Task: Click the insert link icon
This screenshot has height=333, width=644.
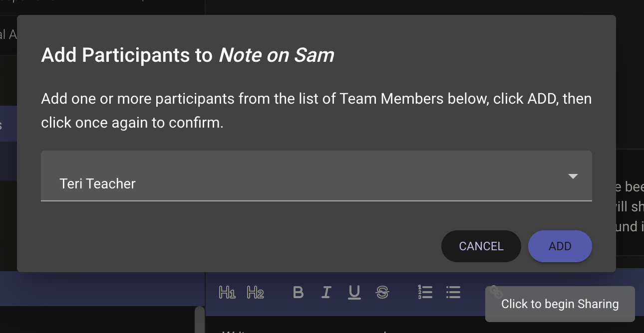Action: pos(495,291)
